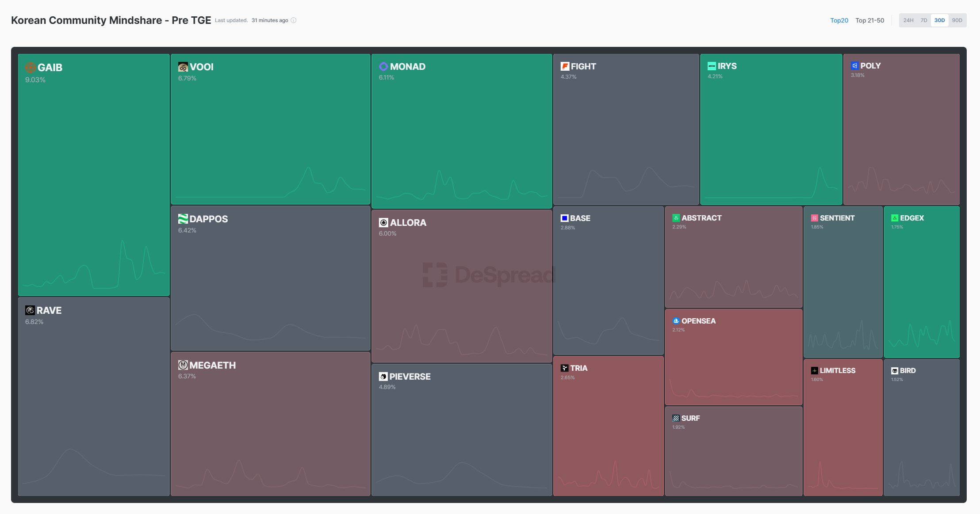Click the OPENSEA blue ship icon
This screenshot has width=980, height=514.
(676, 321)
